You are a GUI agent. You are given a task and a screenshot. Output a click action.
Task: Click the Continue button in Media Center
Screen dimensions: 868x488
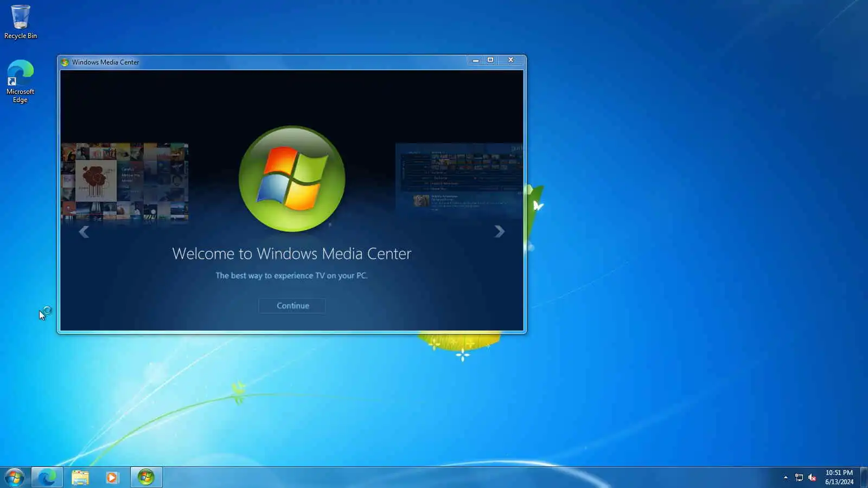(x=292, y=306)
